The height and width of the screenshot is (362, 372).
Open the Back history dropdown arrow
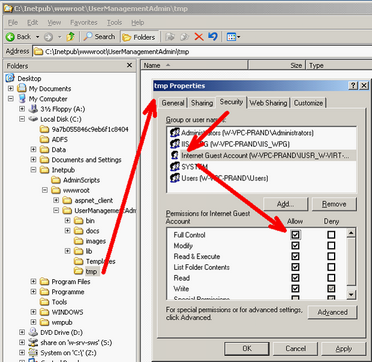pyautogui.click(x=38, y=37)
